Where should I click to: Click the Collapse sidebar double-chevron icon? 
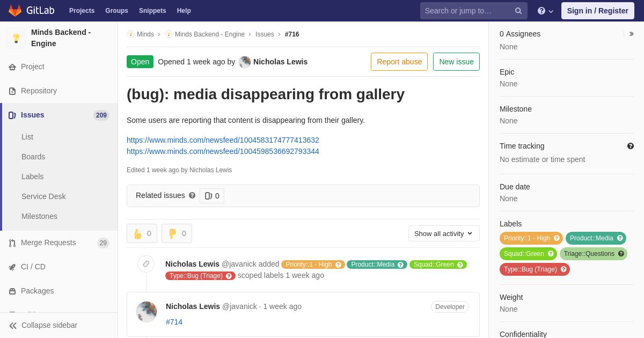13,326
